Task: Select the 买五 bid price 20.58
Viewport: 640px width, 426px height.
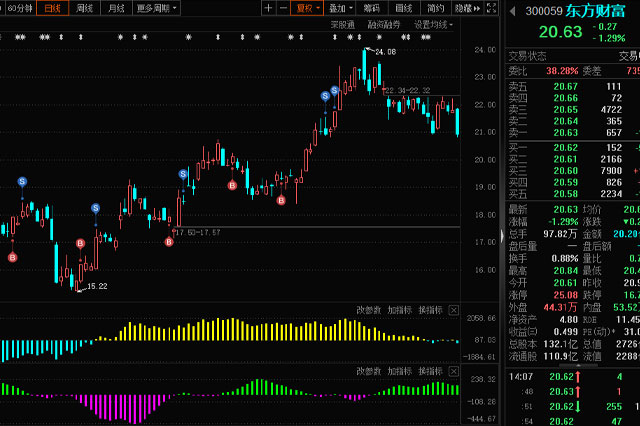Action: pyautogui.click(x=566, y=194)
